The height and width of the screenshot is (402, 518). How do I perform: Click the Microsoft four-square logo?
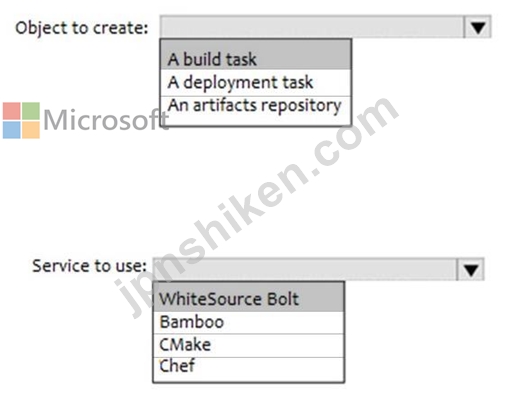click(21, 120)
